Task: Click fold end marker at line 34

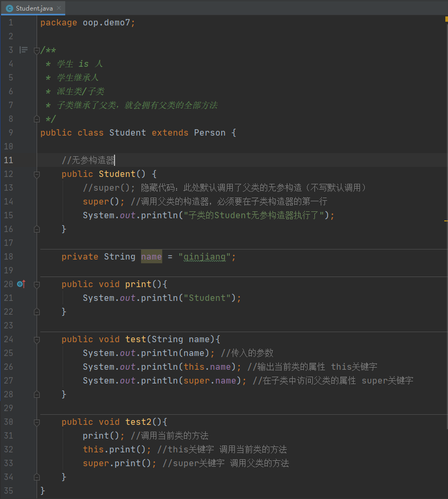Action: tap(37, 477)
